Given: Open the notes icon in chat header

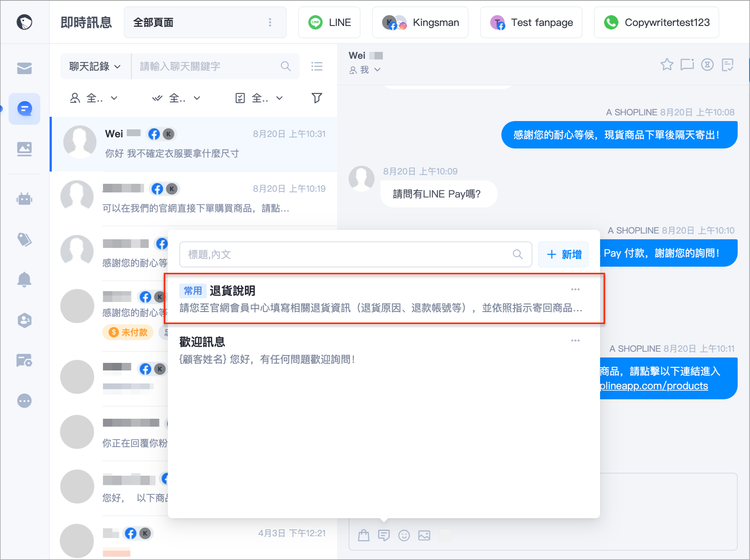Looking at the screenshot, I should (728, 65).
